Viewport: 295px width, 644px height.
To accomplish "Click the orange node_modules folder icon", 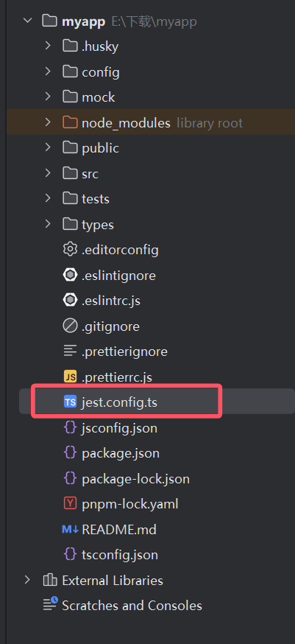I will [x=70, y=122].
